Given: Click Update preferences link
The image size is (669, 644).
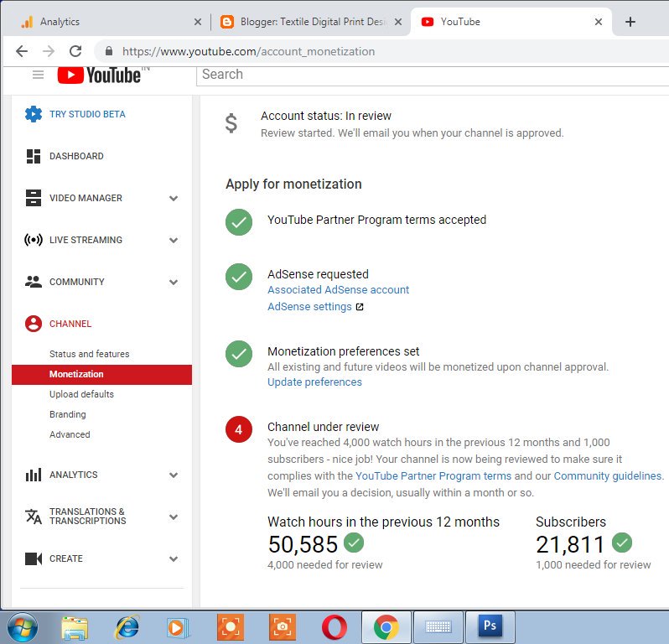Looking at the screenshot, I should (x=314, y=382).
